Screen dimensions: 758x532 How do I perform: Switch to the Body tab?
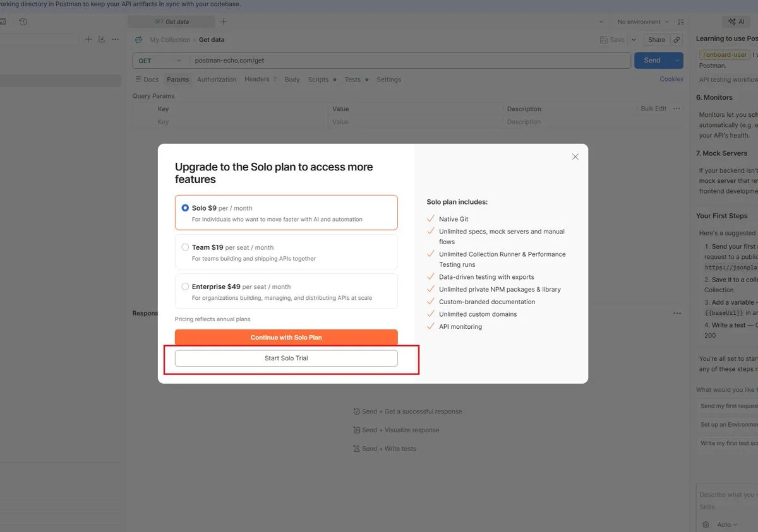pyautogui.click(x=292, y=80)
